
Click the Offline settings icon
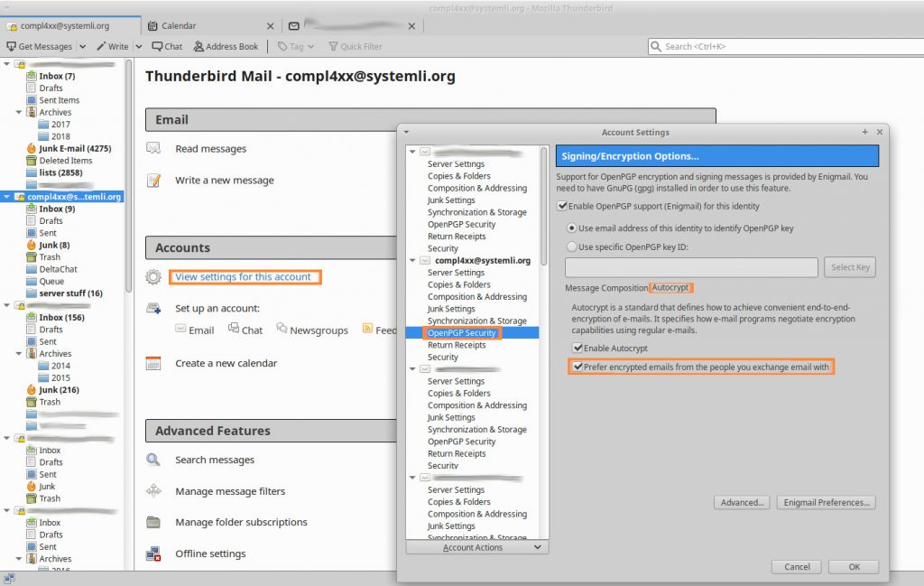click(x=153, y=553)
